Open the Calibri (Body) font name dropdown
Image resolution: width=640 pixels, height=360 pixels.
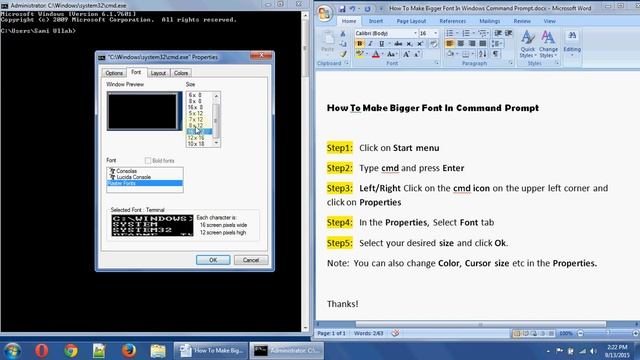[415, 33]
